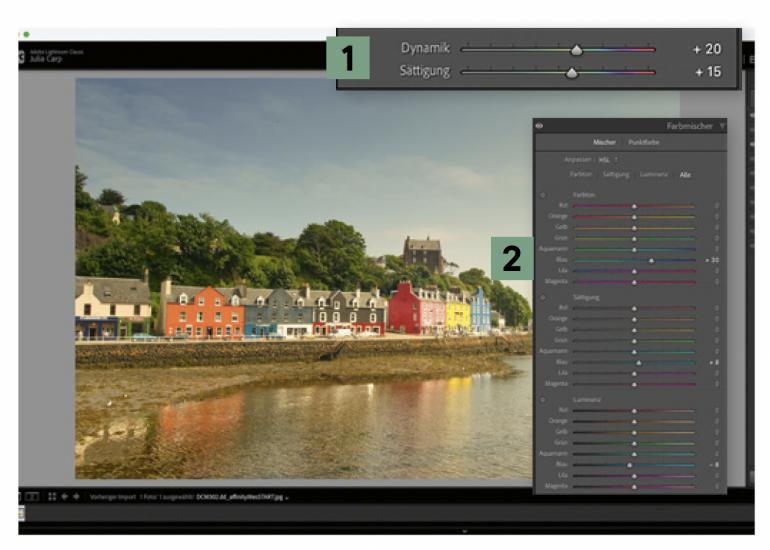
Task: Go to previous photo arrow icon
Action: (64, 497)
